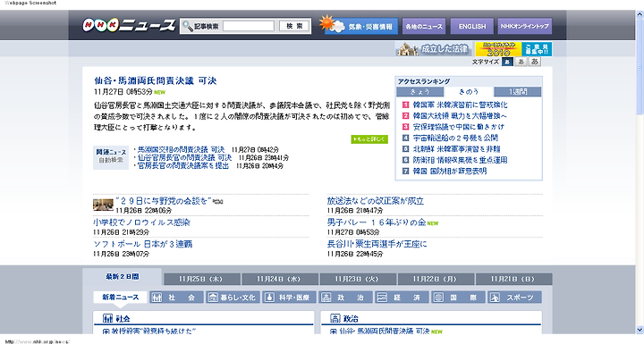The height and width of the screenshot is (344, 644).
Task: Open the 11月25日（木） tab
Action: pos(201,279)
